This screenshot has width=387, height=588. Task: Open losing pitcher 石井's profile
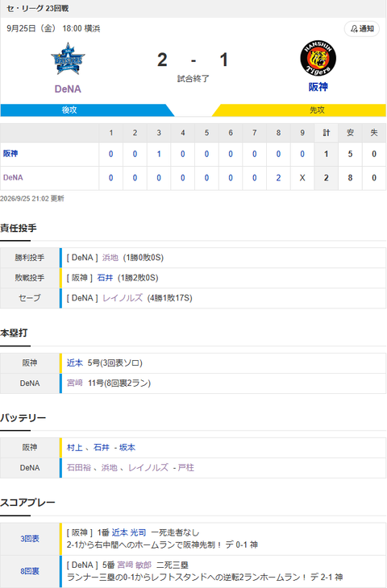(105, 278)
